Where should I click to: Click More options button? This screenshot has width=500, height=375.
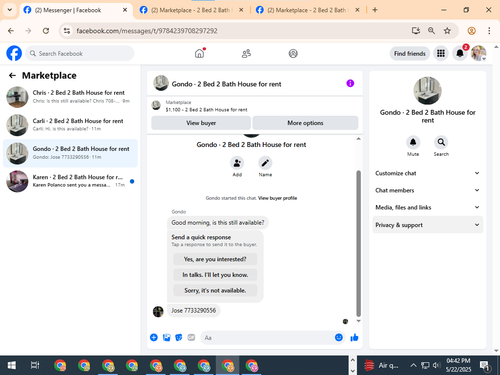pos(305,123)
